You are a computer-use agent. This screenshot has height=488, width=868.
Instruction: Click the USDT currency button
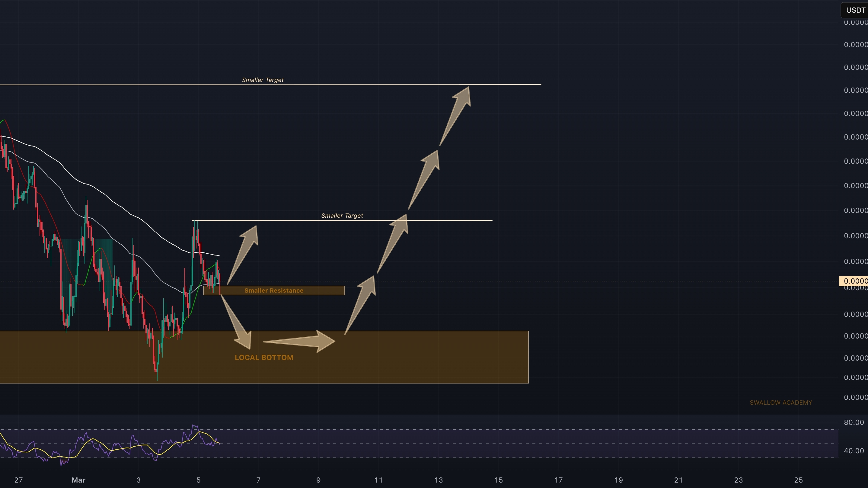[855, 10]
